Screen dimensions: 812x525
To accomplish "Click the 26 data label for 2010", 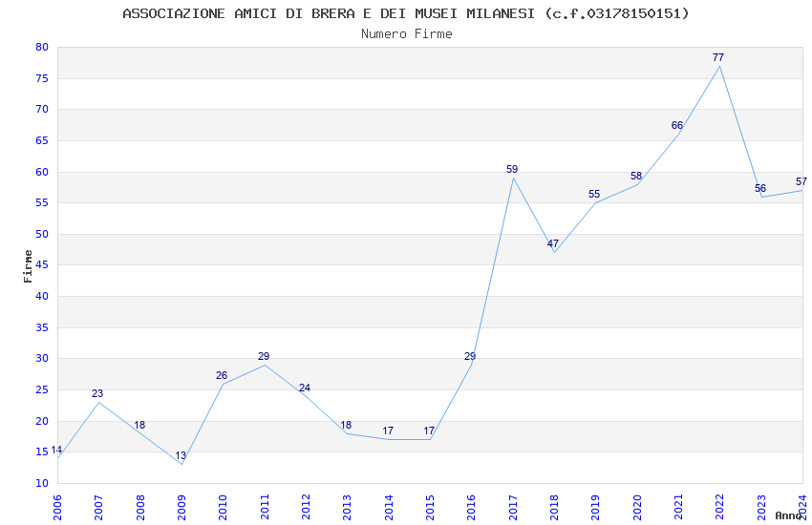I will [x=222, y=375].
